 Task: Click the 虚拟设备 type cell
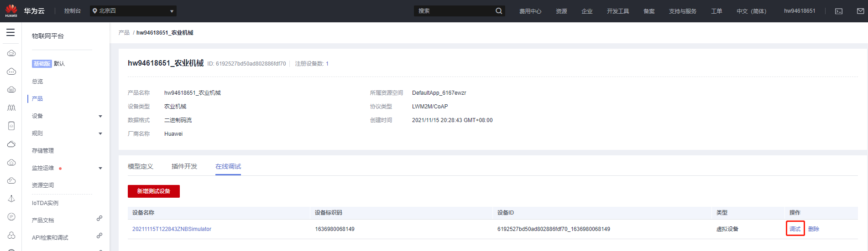coord(727,229)
